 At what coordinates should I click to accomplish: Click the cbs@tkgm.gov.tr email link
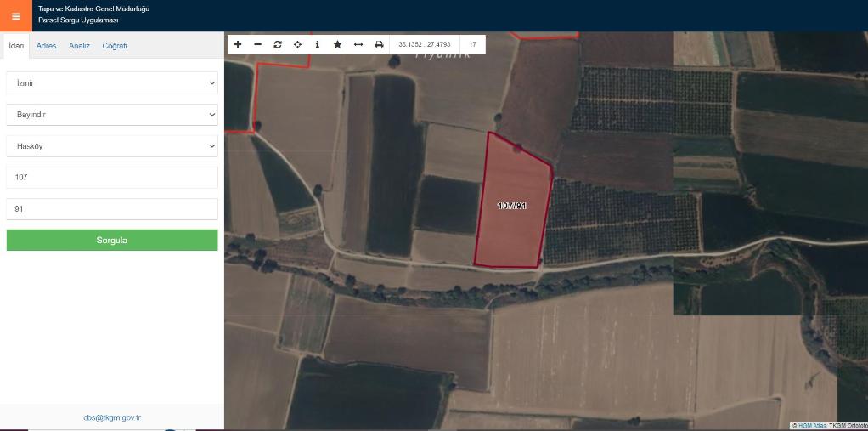(x=112, y=417)
